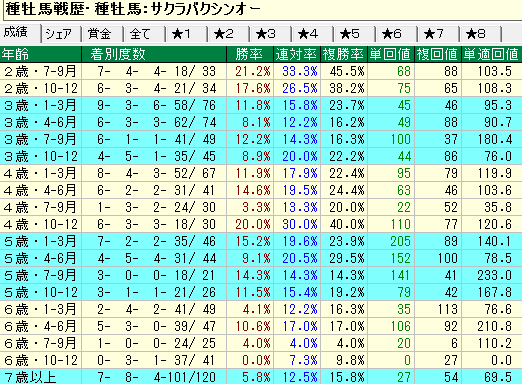Sort by the 勝率 column header

pyautogui.click(x=250, y=54)
